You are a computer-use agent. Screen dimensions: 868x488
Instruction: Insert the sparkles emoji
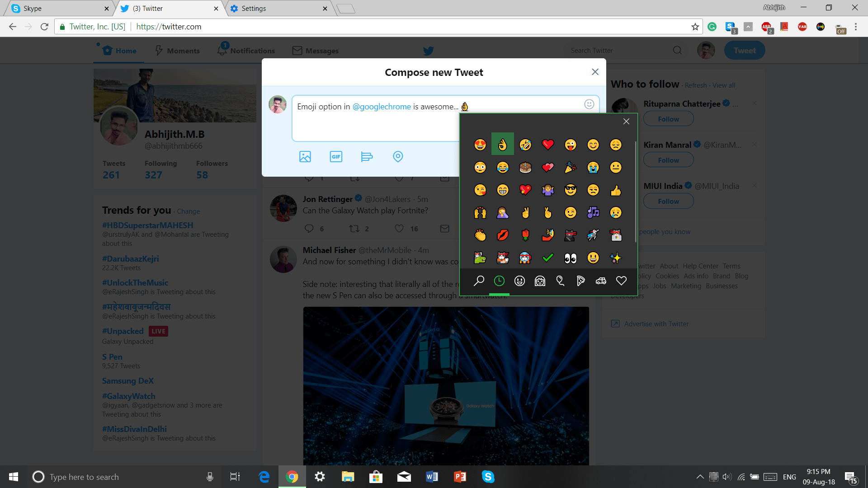pyautogui.click(x=616, y=258)
